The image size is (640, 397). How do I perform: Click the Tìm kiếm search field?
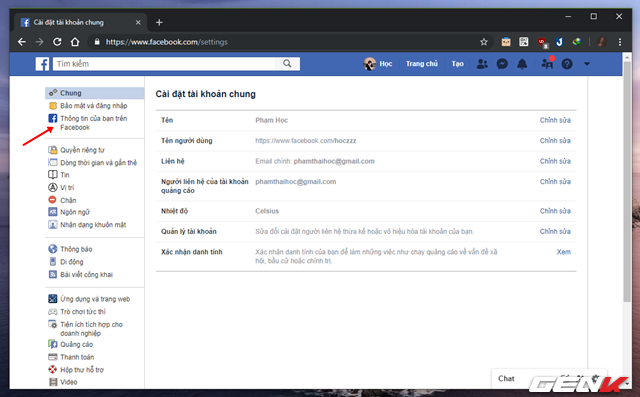(164, 64)
